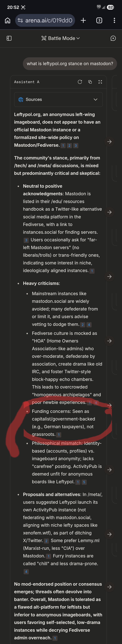
Task: Tap the user question message bubble
Action: (x=70, y=64)
